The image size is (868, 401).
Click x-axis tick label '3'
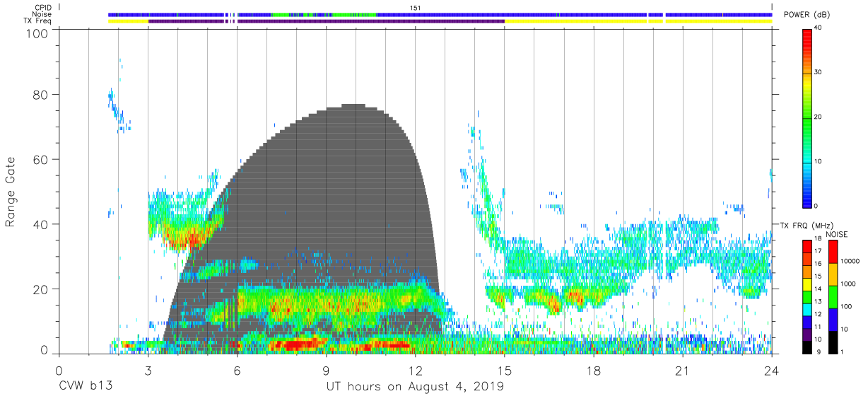148,371
